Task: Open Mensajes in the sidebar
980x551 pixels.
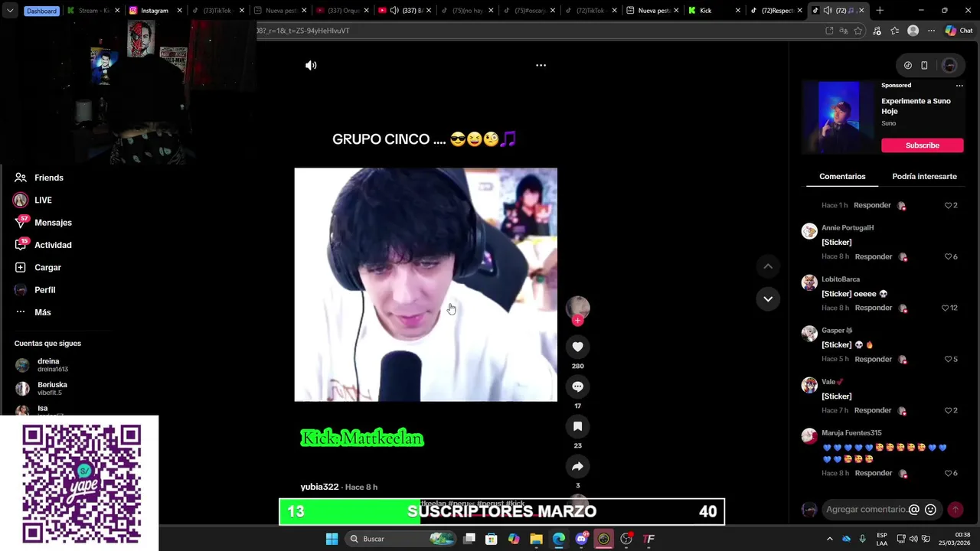Action: point(44,223)
